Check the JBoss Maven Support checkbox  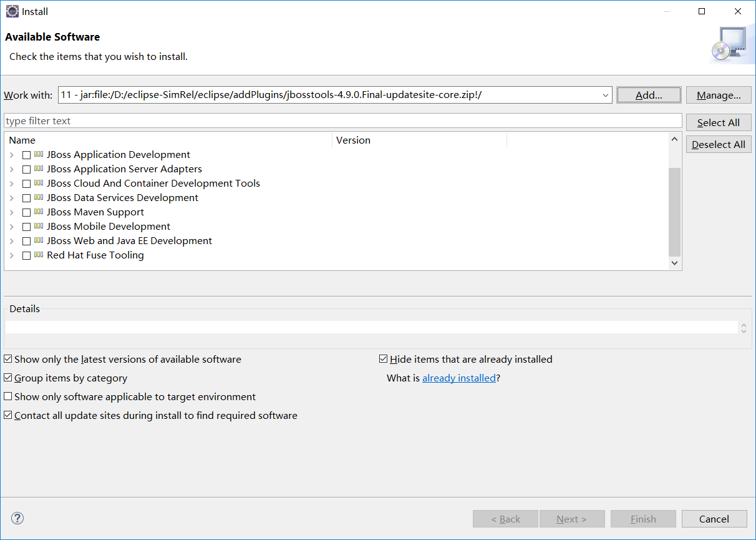click(26, 212)
